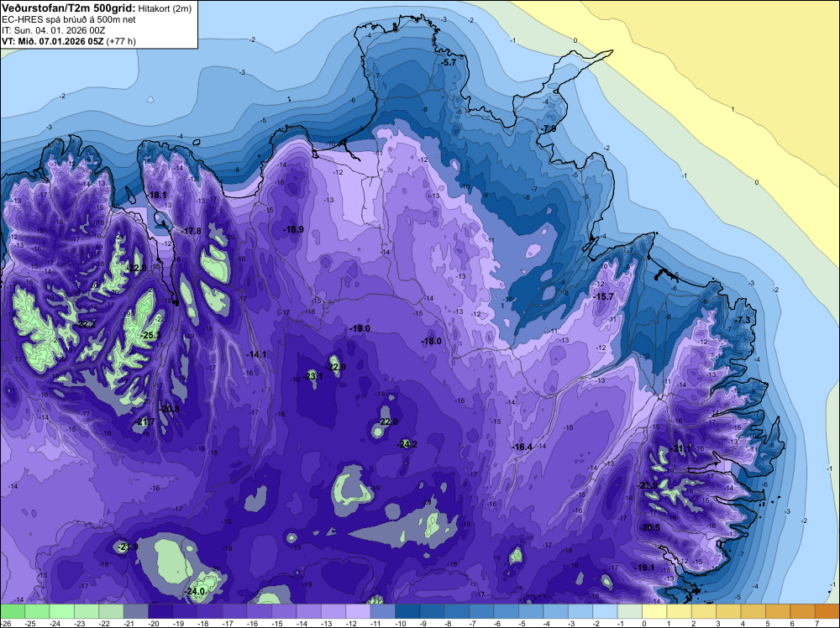Select the -16.4 temperature value
This screenshot has height=628, width=840.
tap(522, 447)
